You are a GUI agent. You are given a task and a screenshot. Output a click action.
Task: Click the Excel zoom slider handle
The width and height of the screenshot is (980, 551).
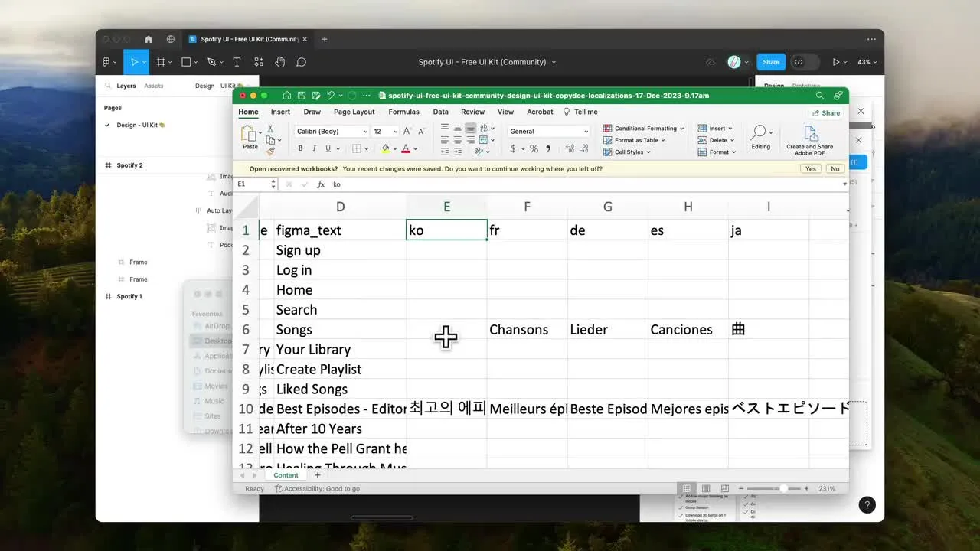click(x=783, y=488)
